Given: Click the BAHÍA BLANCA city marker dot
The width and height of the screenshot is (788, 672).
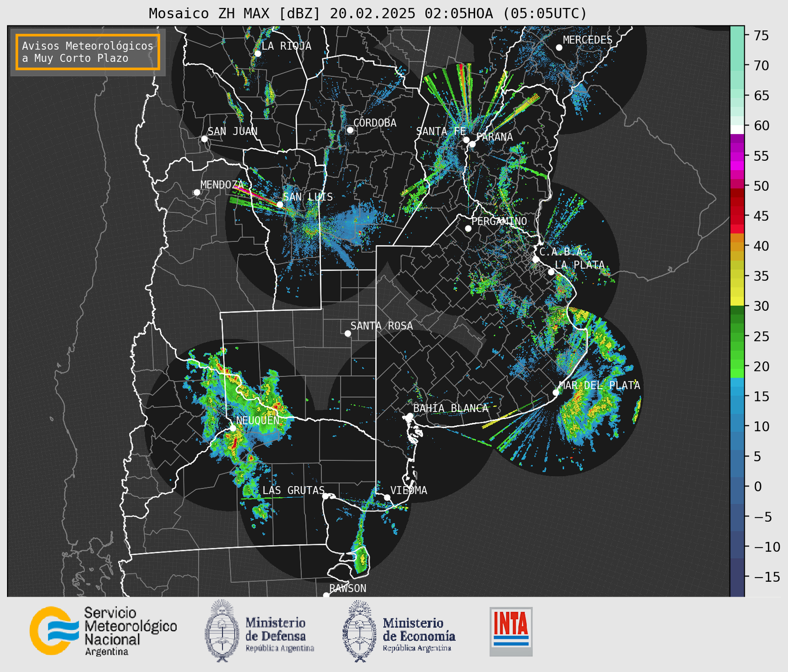Looking at the screenshot, I should [x=410, y=416].
